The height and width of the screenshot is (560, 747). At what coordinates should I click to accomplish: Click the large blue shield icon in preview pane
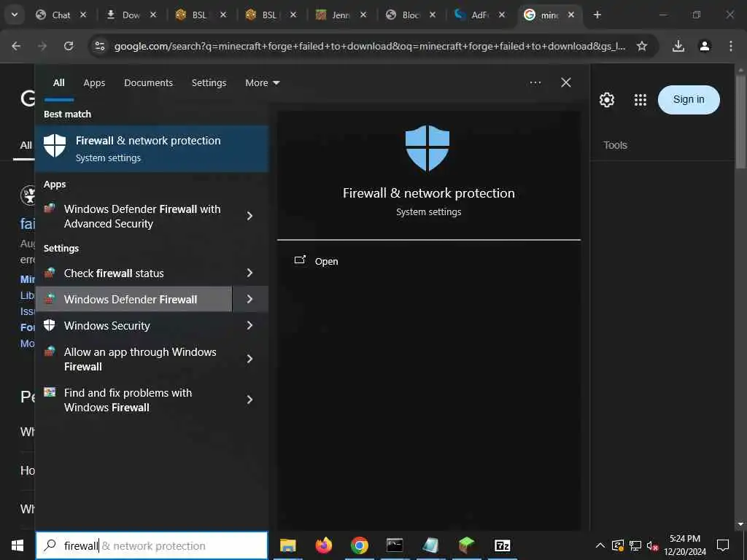coord(427,148)
